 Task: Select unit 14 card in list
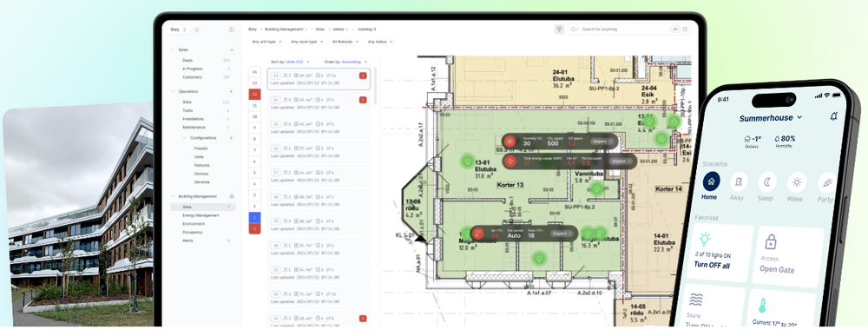point(319,103)
